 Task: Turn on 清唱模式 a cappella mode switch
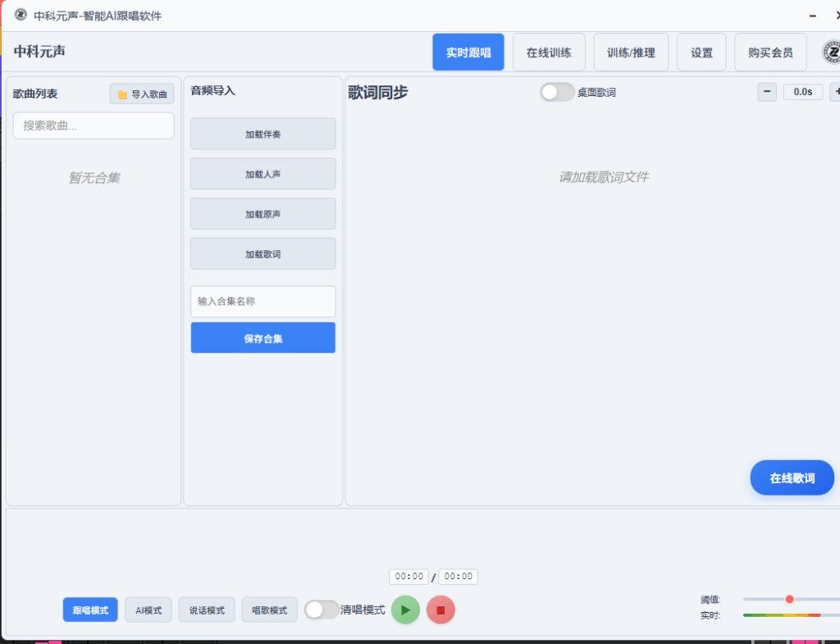[x=322, y=610]
